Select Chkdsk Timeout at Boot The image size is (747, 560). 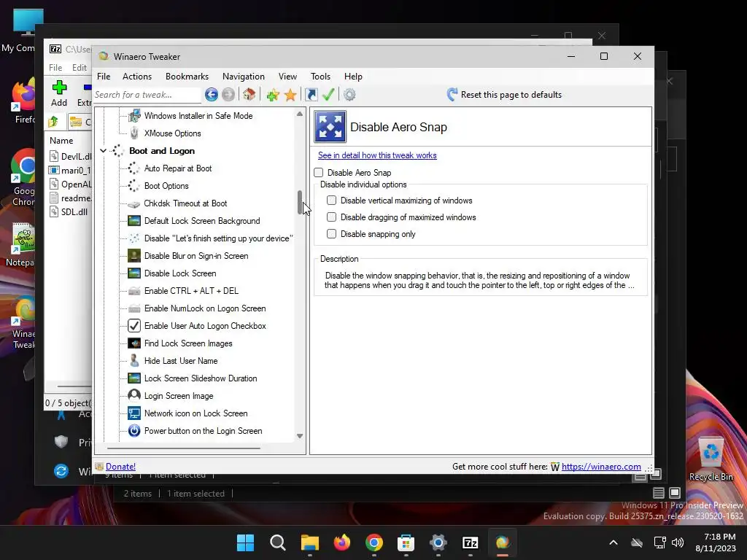185,203
